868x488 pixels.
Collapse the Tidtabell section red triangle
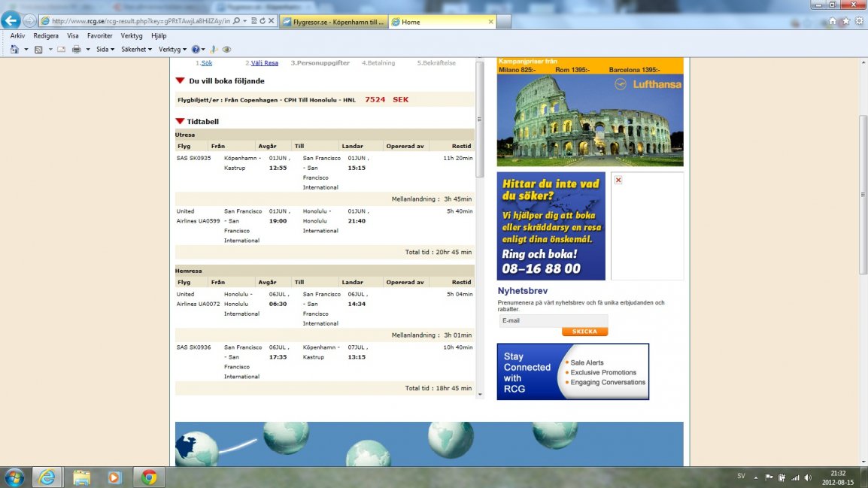(x=180, y=121)
